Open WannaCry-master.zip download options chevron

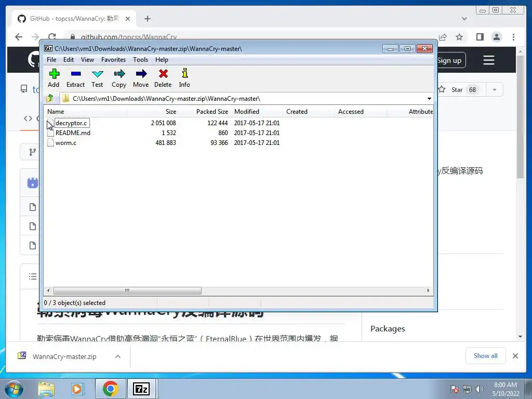tap(118, 356)
